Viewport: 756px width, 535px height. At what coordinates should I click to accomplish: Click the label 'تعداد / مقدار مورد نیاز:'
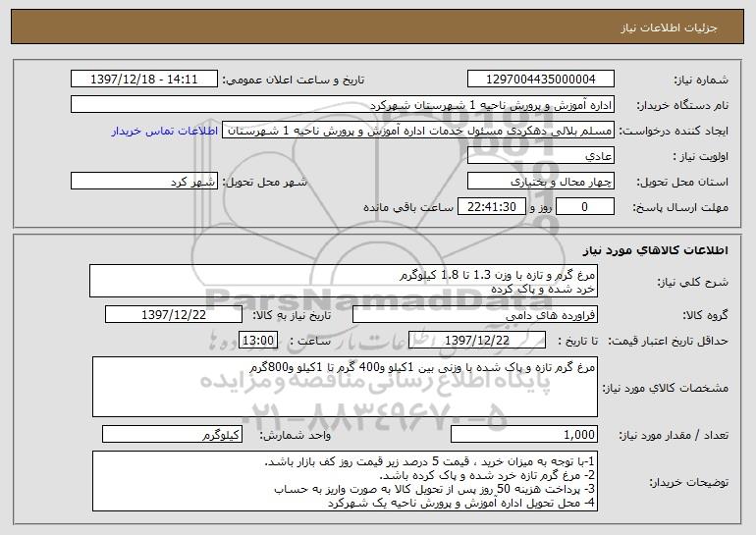pyautogui.click(x=674, y=435)
